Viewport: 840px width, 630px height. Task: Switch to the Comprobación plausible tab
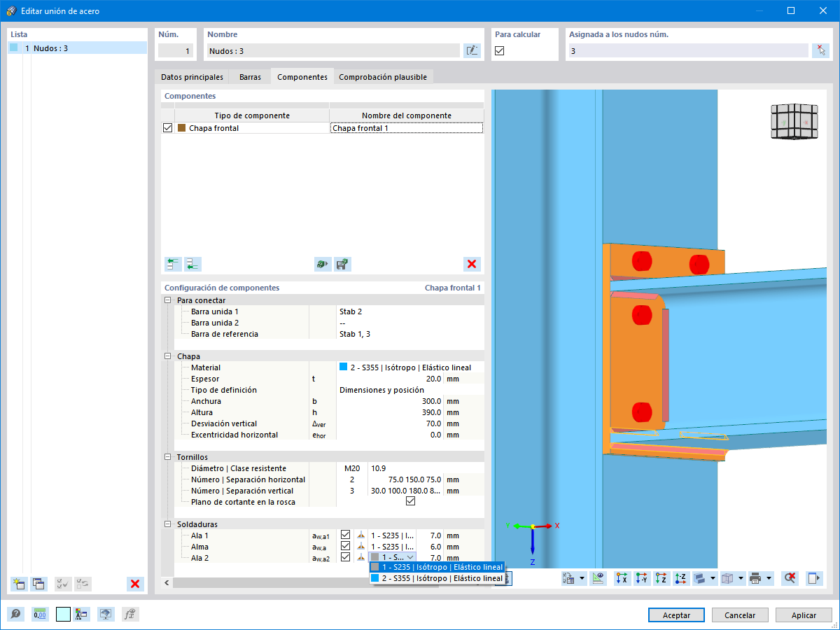click(383, 77)
